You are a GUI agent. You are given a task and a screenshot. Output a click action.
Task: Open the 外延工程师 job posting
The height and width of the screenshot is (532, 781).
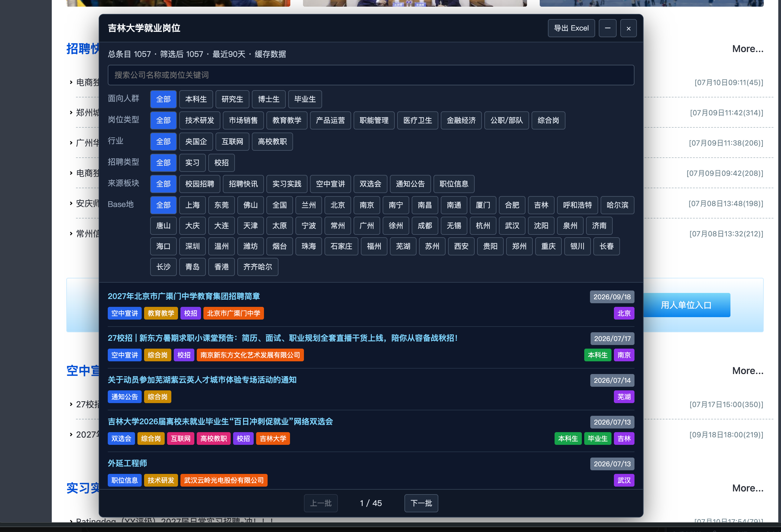pyautogui.click(x=127, y=463)
